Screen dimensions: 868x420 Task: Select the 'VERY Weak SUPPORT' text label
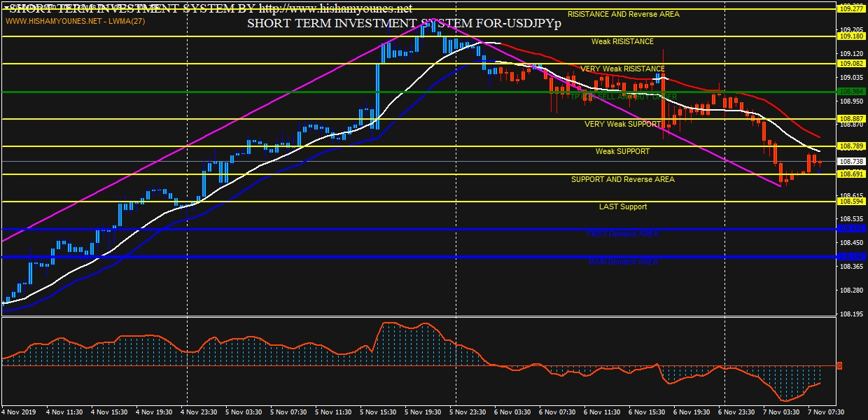[x=622, y=124]
